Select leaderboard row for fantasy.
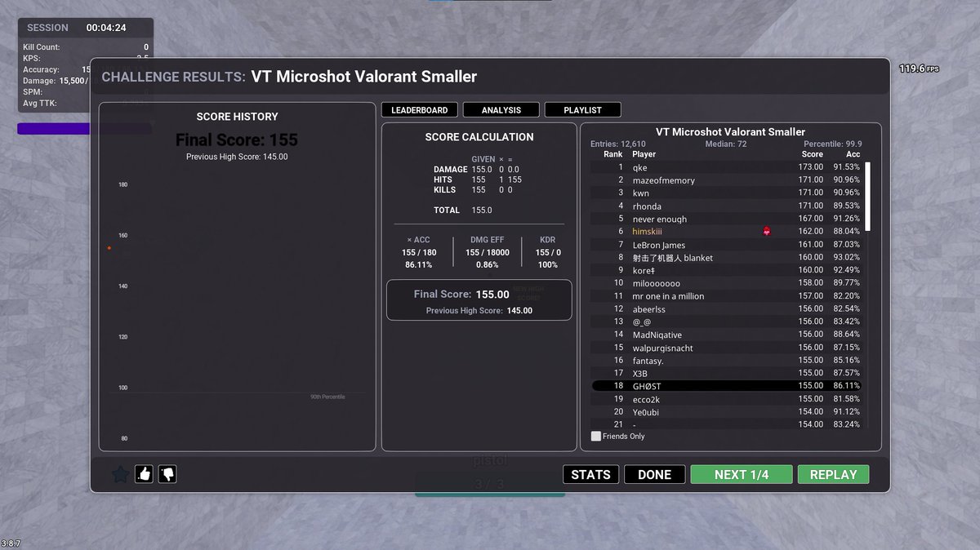The width and height of the screenshot is (980, 550). click(727, 360)
